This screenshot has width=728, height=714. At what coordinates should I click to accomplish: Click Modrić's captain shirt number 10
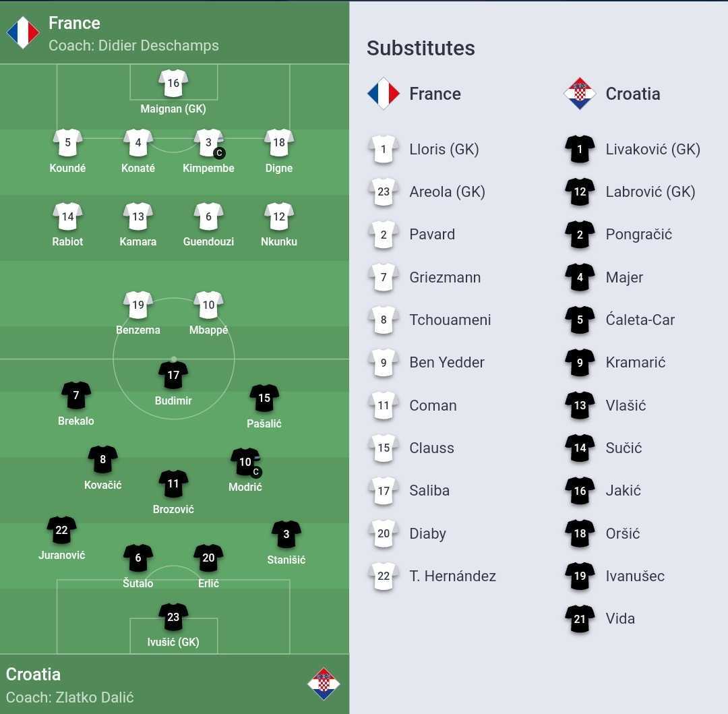[245, 462]
